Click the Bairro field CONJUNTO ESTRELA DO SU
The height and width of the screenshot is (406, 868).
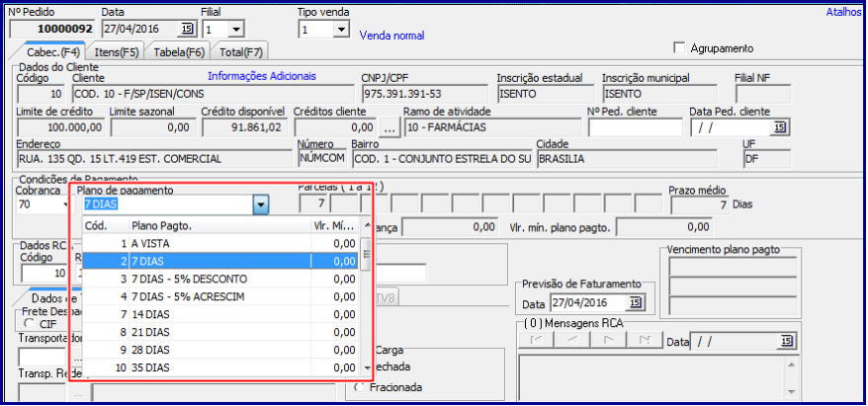[x=442, y=159]
